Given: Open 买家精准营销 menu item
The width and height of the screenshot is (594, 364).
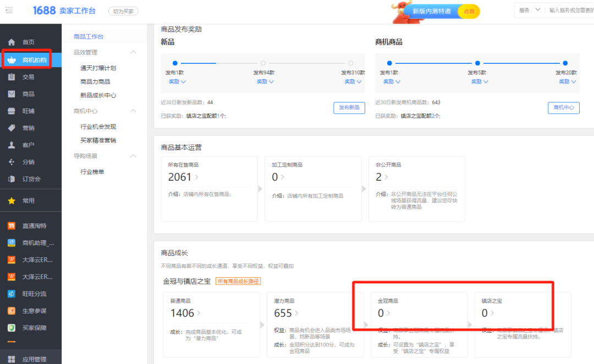Looking at the screenshot, I should [98, 141].
